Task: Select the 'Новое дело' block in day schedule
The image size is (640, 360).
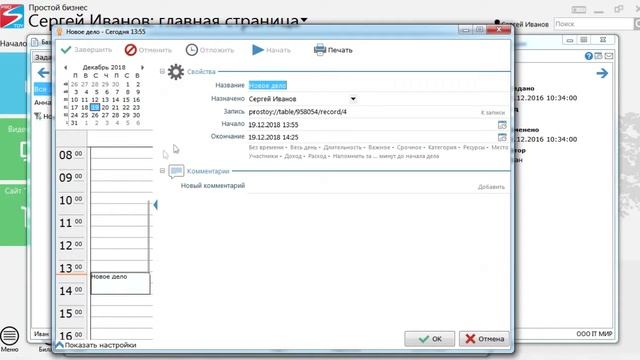Action: tap(120, 283)
